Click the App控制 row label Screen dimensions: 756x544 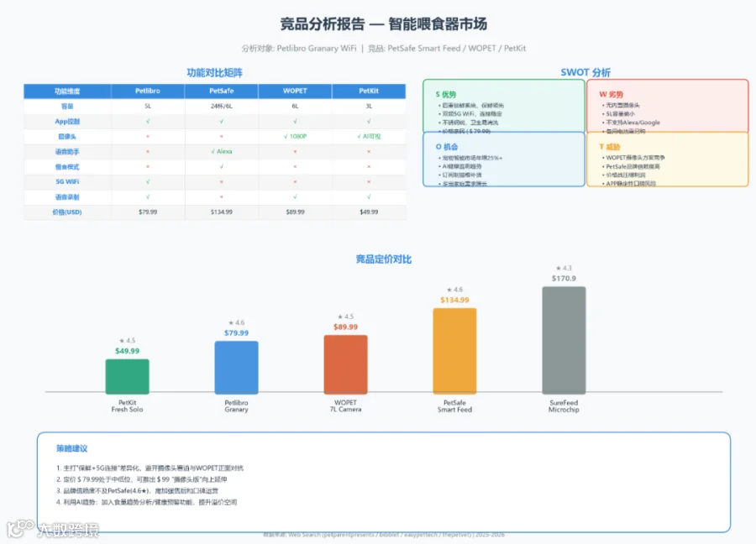click(67, 122)
